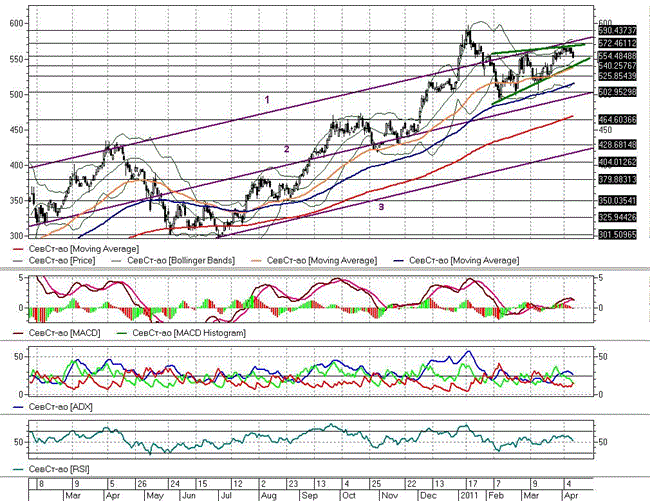Click the orange Moving Average legend entry

coord(314,261)
